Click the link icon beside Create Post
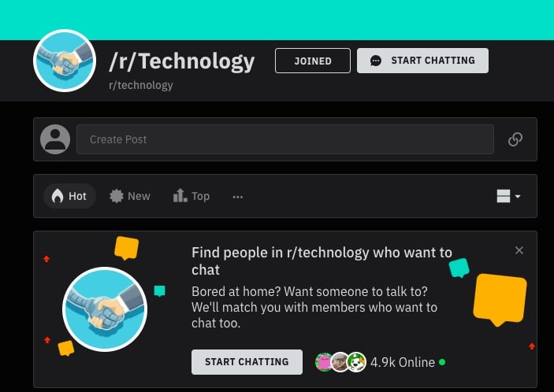Viewport: 554px width, 392px height. [x=515, y=139]
